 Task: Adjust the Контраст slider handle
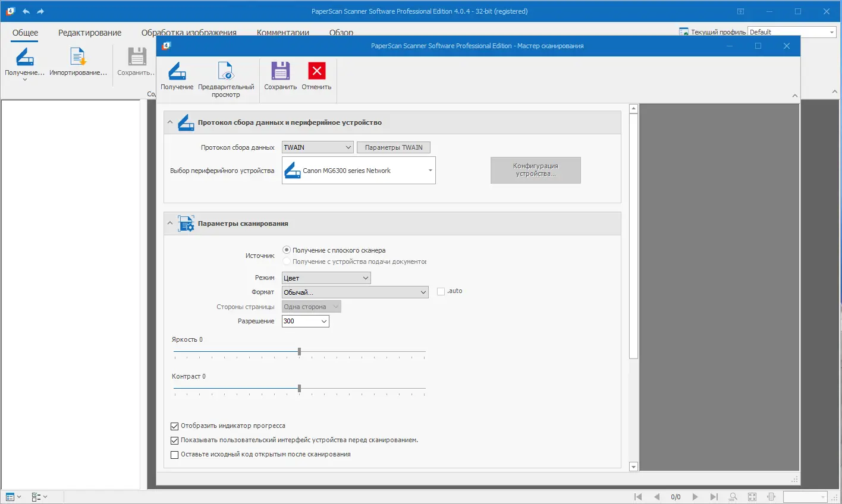click(299, 389)
